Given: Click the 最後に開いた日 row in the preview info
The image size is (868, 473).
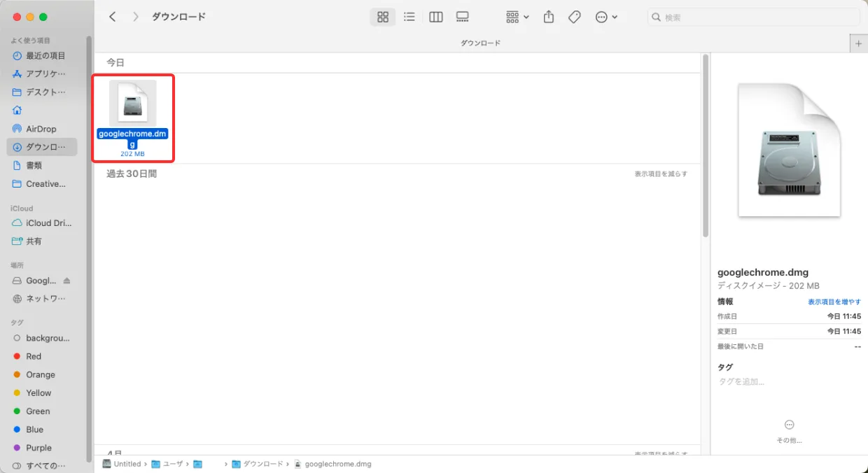Looking at the screenshot, I should 789,346.
